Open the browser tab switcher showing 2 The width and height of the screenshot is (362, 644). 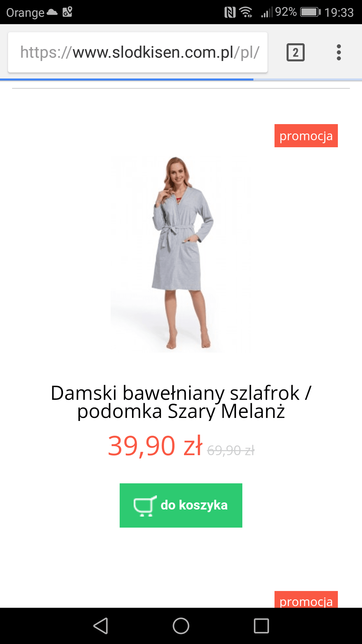pyautogui.click(x=295, y=52)
